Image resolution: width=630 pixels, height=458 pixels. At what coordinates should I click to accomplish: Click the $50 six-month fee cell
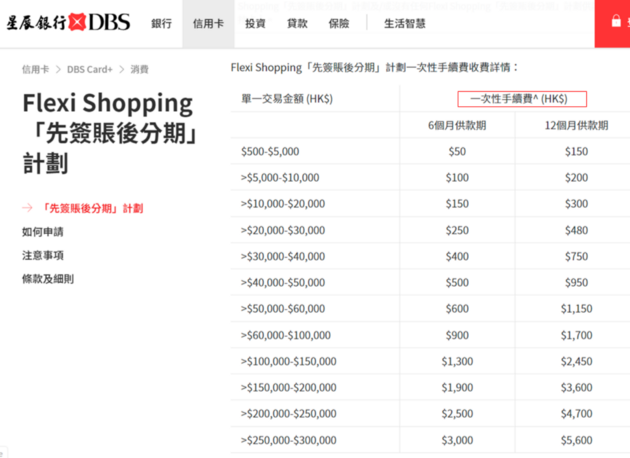coord(457,151)
